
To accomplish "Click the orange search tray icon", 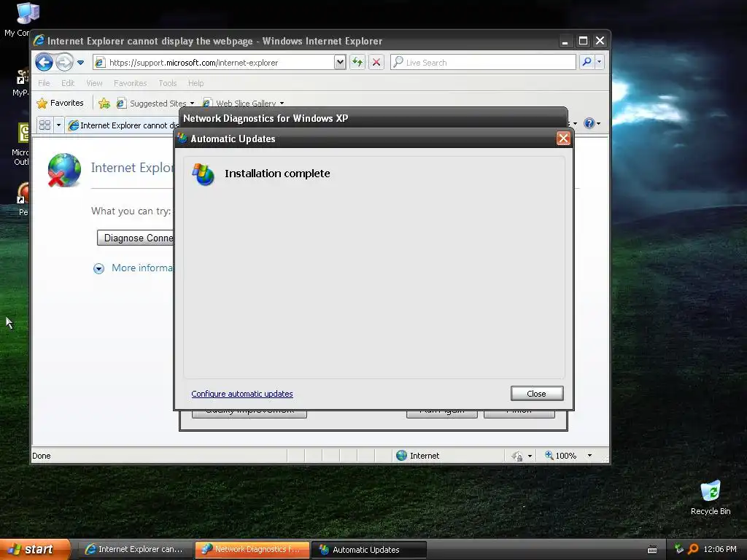I will click(x=693, y=549).
